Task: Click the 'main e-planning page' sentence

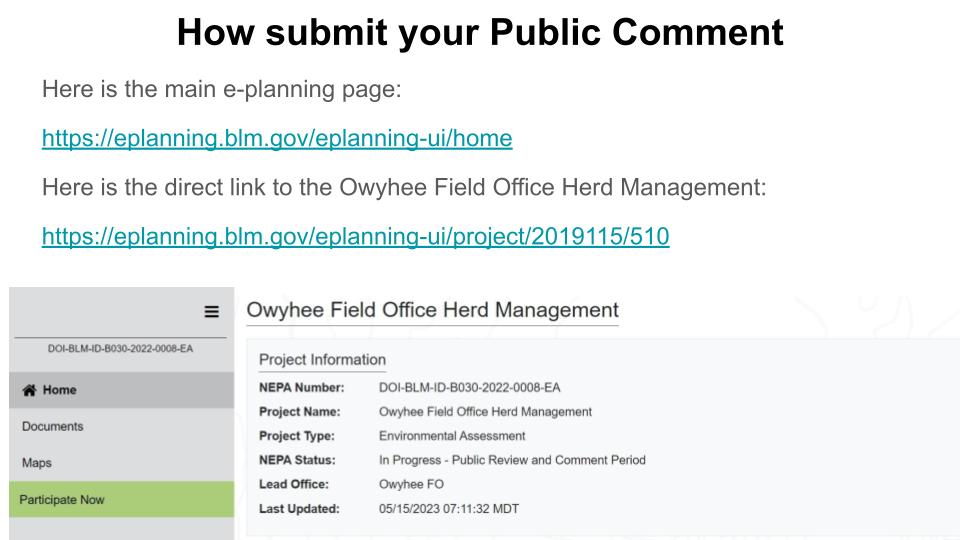Action: (222, 89)
